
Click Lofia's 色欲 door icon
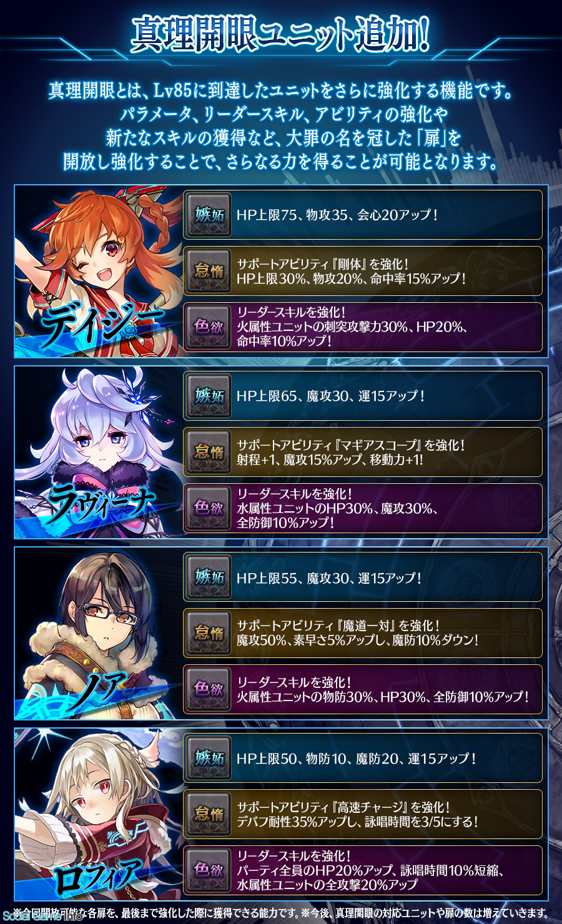pos(209,870)
